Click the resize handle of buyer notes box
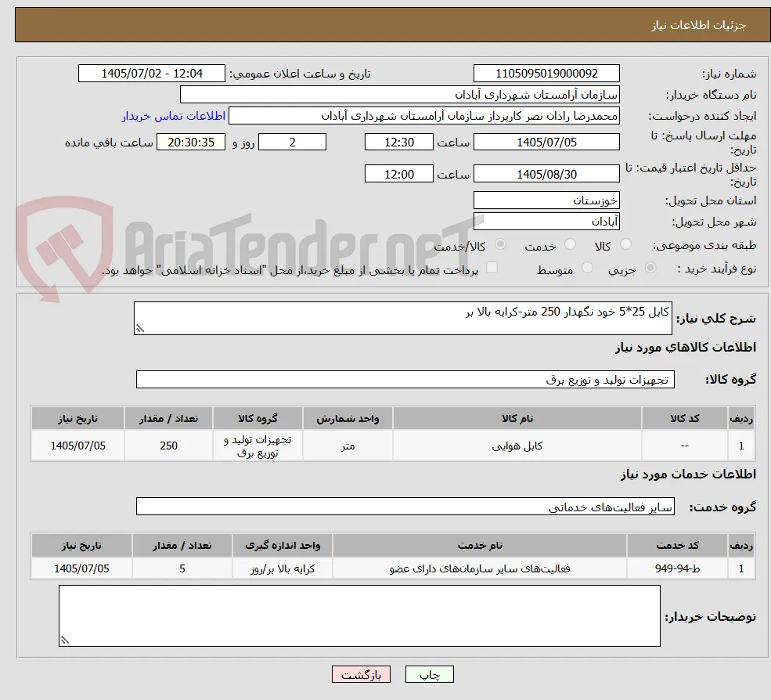This screenshot has height=700, width=771. pyautogui.click(x=65, y=640)
